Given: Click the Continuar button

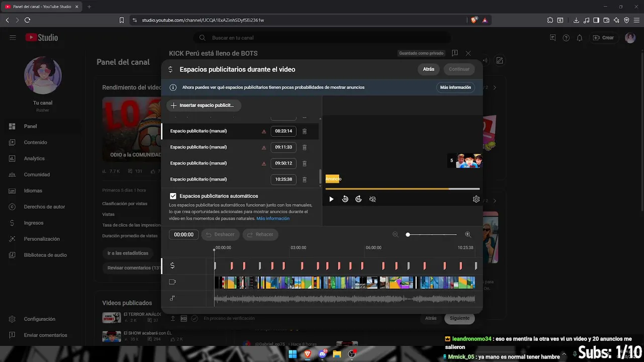Looking at the screenshot, I should 459,69.
